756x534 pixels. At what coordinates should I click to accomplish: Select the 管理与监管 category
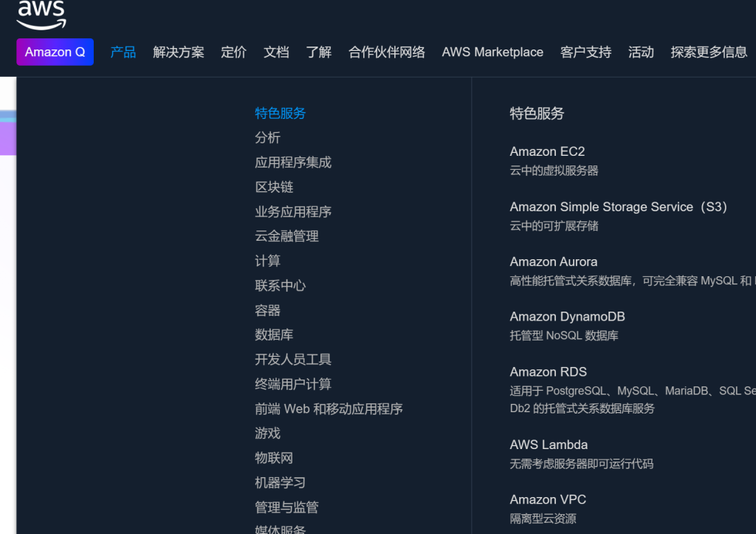(287, 507)
